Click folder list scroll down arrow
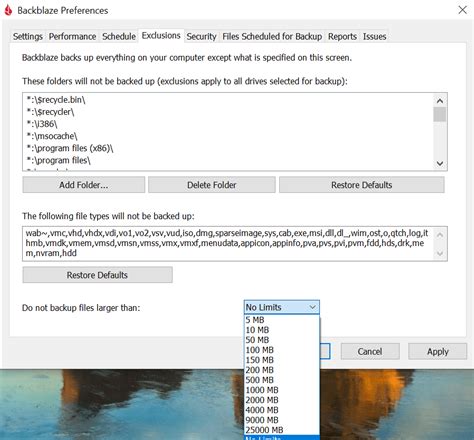The image size is (474, 440). click(x=440, y=163)
